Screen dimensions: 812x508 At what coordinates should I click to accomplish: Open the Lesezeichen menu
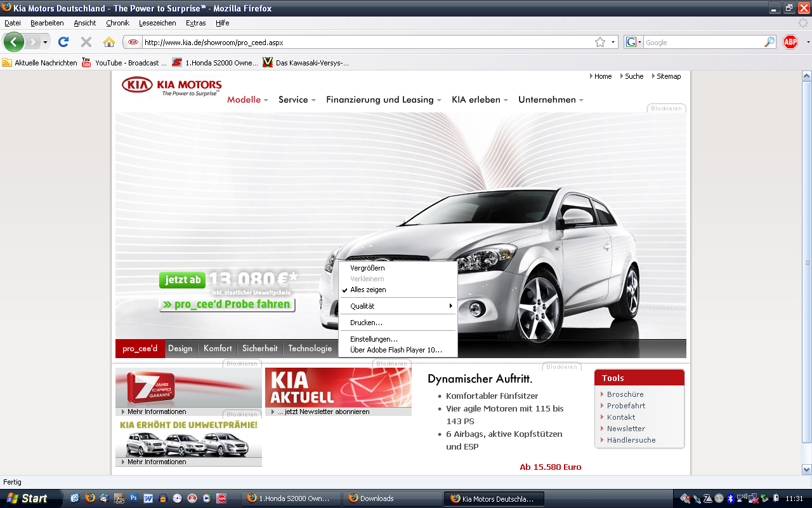(x=157, y=23)
